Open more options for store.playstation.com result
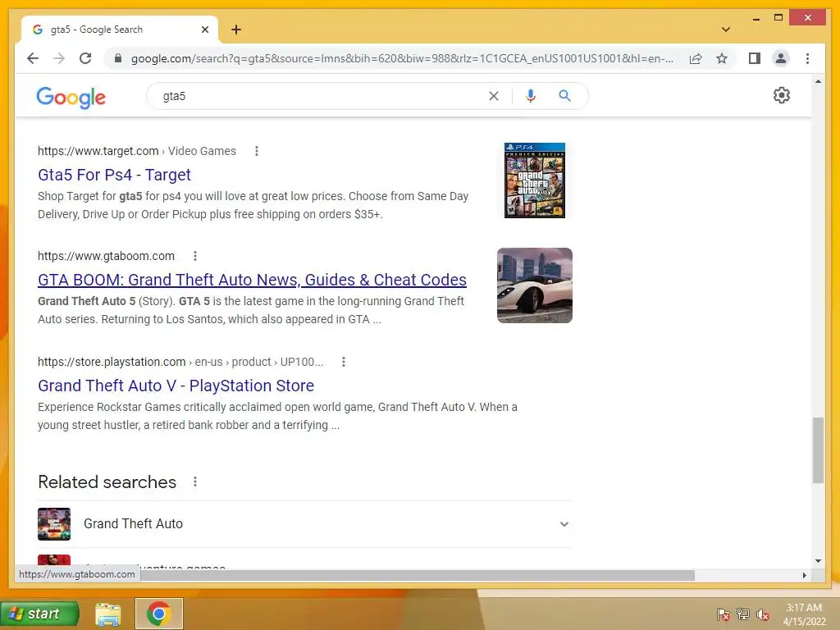 click(344, 362)
